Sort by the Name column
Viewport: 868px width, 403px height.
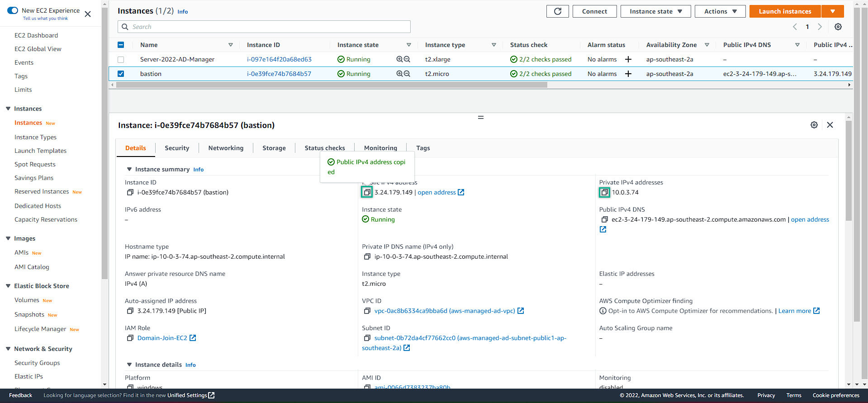click(231, 45)
